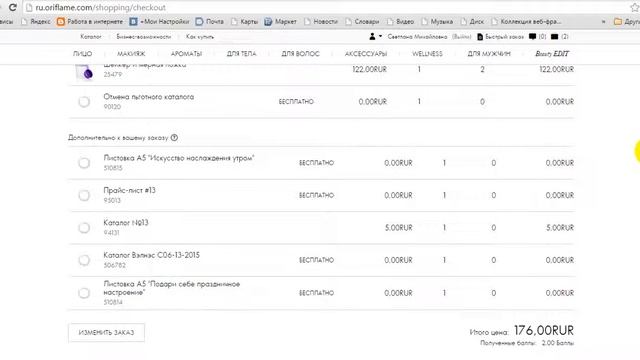640x360 pixels.
Task: Open the ДЛЯ ВОЛОС category menu
Action: click(300, 54)
